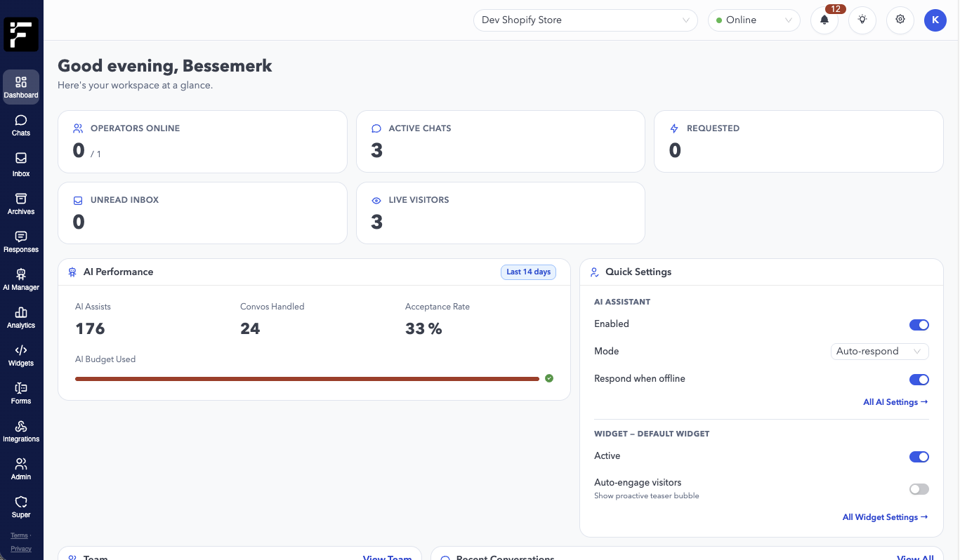This screenshot has height=560, width=960.
Task: Click the View Team link
Action: [x=387, y=556]
